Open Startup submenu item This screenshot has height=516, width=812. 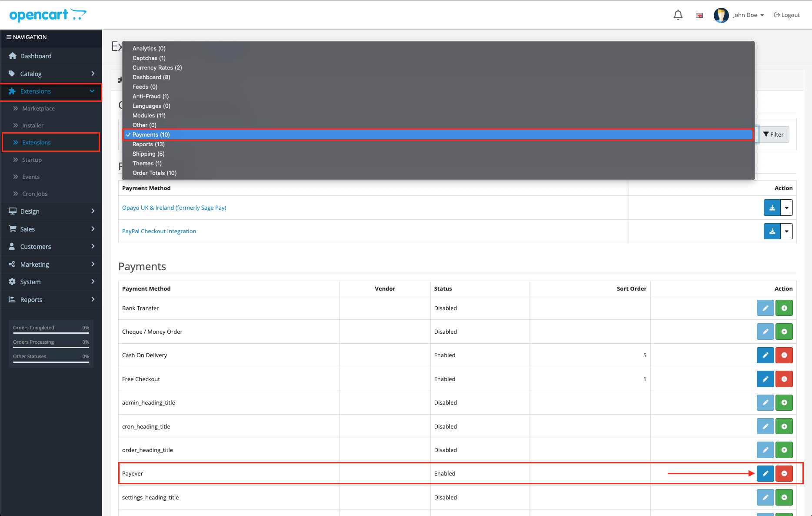pyautogui.click(x=51, y=160)
